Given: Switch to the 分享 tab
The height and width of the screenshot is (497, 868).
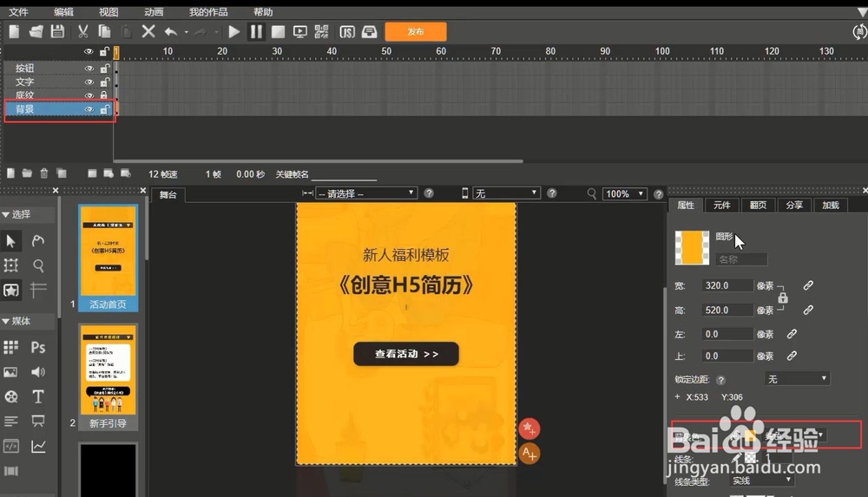Looking at the screenshot, I should pyautogui.click(x=794, y=205).
